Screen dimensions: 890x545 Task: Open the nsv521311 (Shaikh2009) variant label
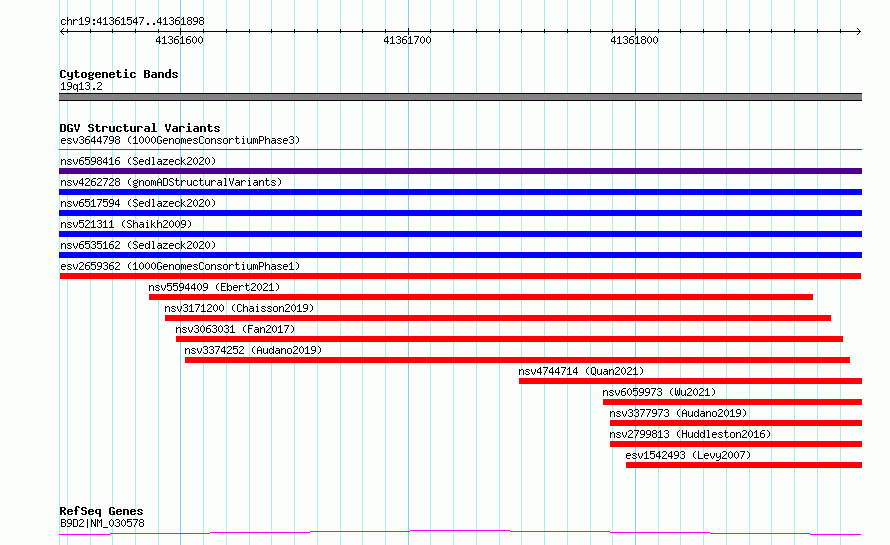126,224
